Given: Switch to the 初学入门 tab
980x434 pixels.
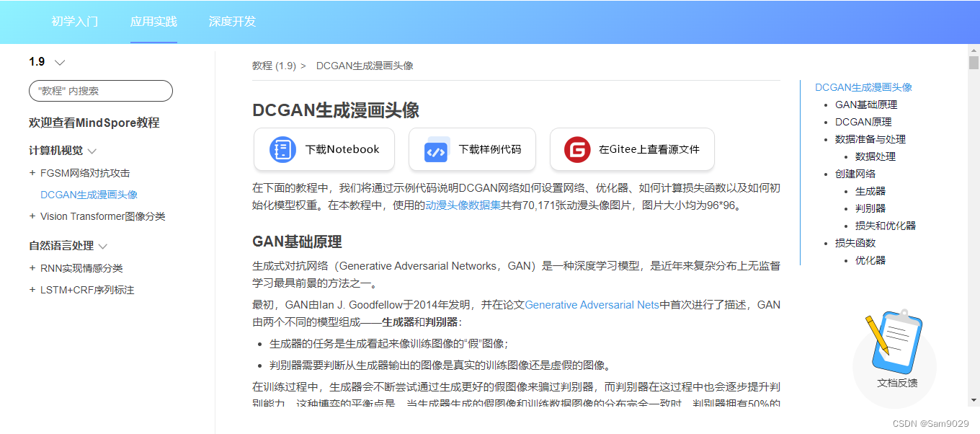Looking at the screenshot, I should [74, 22].
